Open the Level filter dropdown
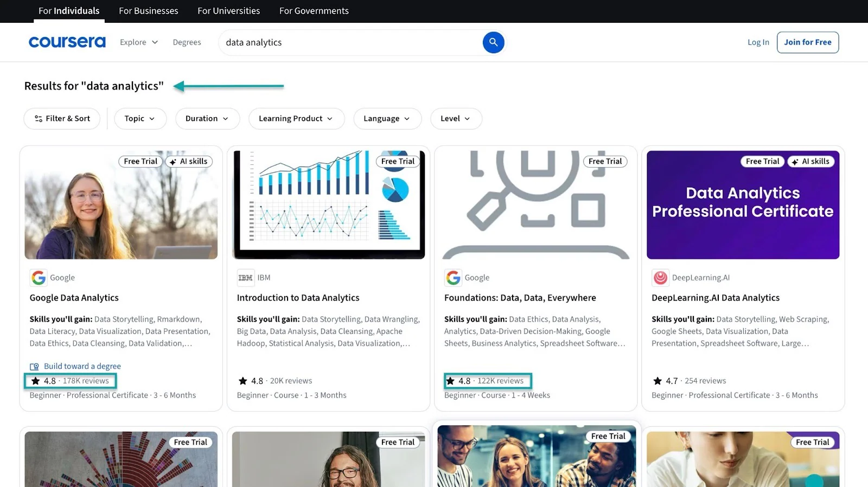 coord(456,119)
